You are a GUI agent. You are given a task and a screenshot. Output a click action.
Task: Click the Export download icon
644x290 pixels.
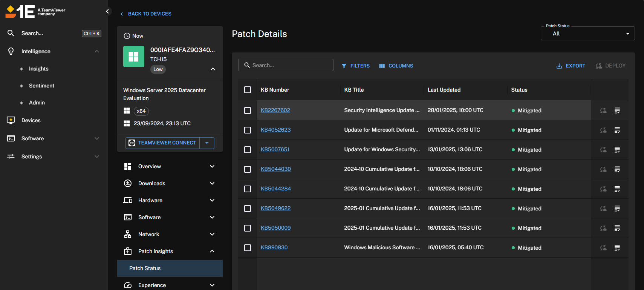[559, 66]
